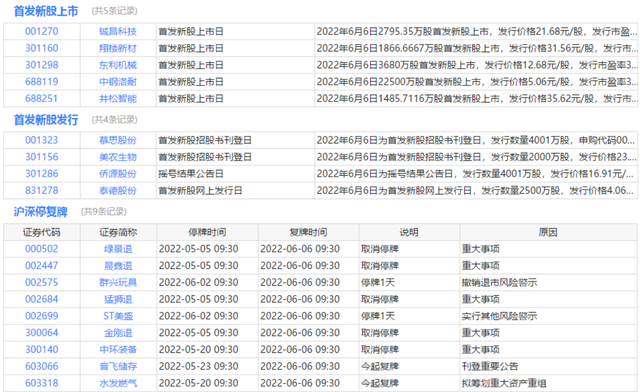Click the 首发新股上市 section heading
The height and width of the screenshot is (392, 640).
point(46,11)
